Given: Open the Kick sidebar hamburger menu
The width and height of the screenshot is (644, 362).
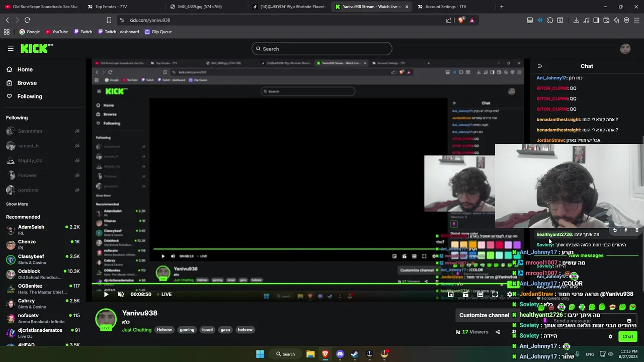Looking at the screenshot, I should tap(11, 49).
